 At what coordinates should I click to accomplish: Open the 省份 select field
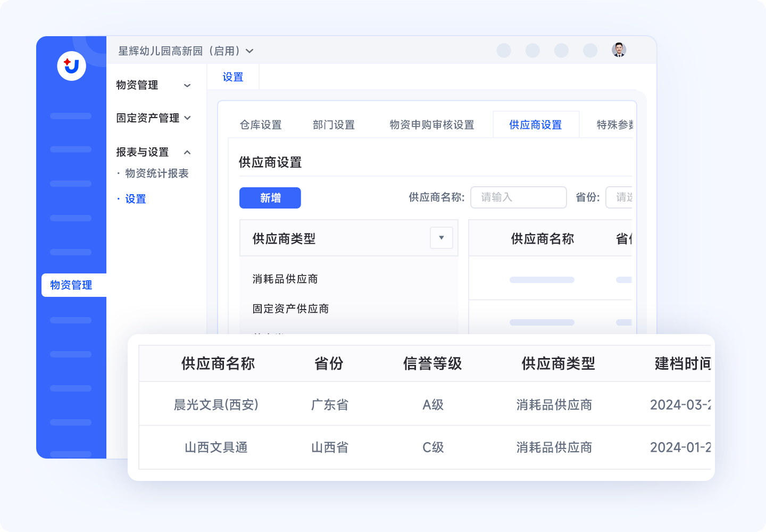(620, 197)
